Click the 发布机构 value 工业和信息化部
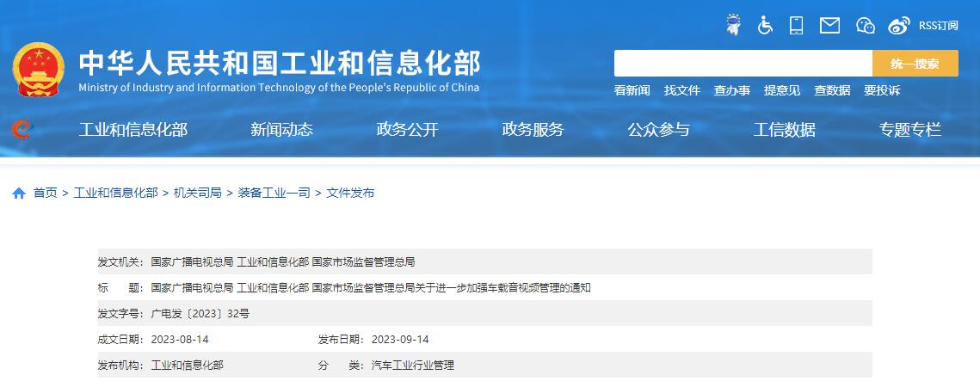Screen dimensions: 980x381 187,366
